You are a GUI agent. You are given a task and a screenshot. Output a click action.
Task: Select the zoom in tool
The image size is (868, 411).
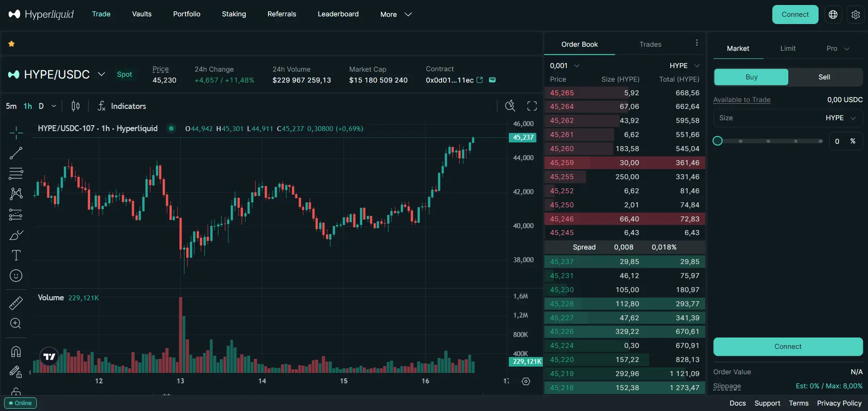coord(16,323)
